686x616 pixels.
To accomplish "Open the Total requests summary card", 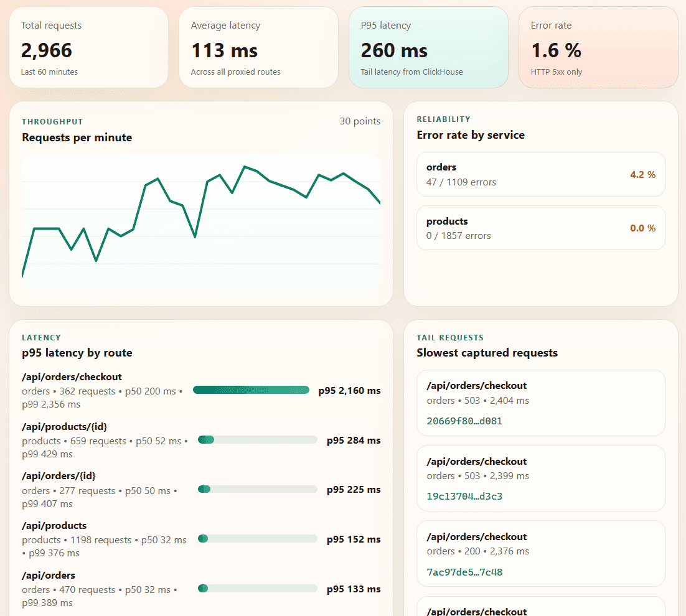I will pyautogui.click(x=88, y=47).
